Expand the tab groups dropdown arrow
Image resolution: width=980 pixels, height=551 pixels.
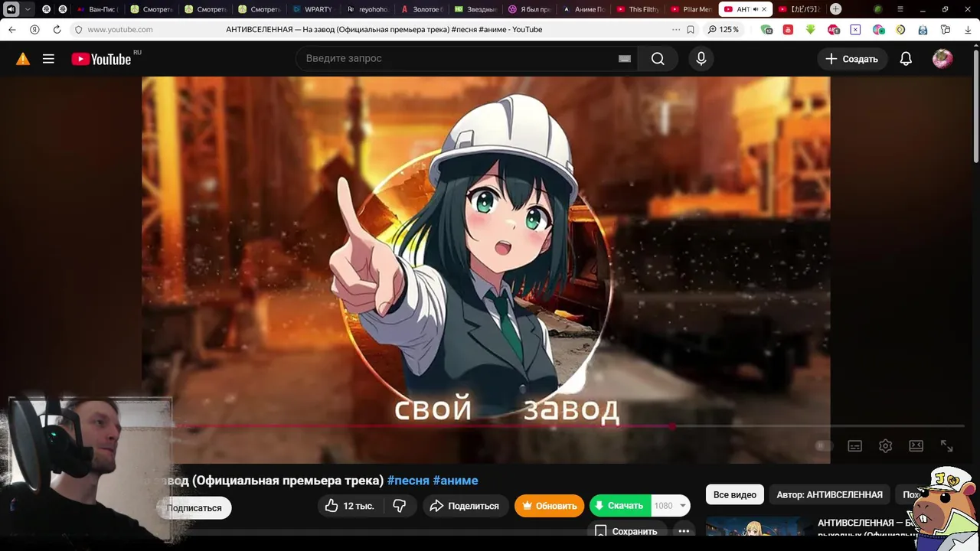(x=28, y=9)
